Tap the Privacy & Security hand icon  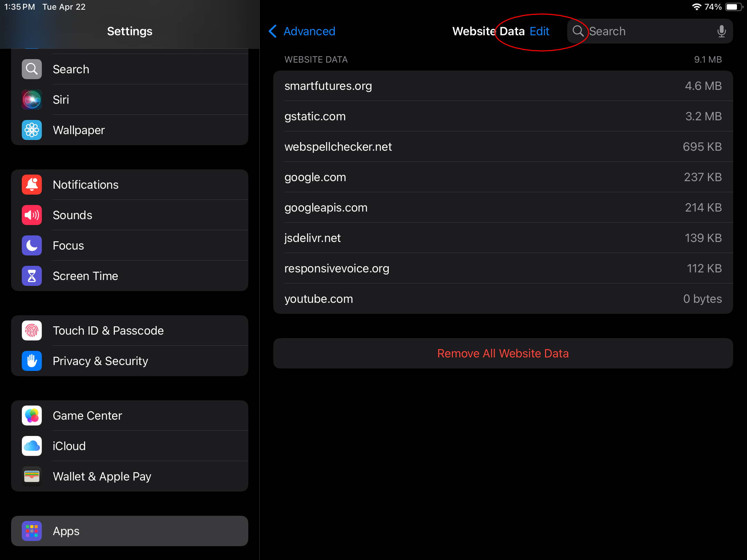(x=32, y=361)
